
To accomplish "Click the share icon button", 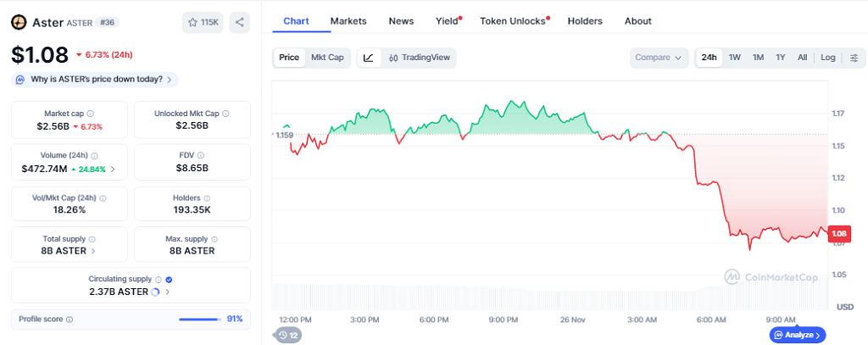I will 240,22.
